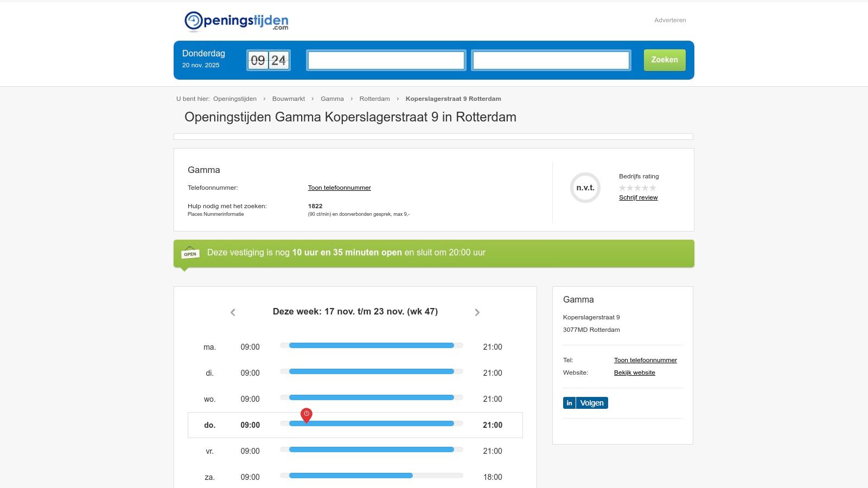
Task: Click the green OPEN sign icon
Action: pos(189,253)
